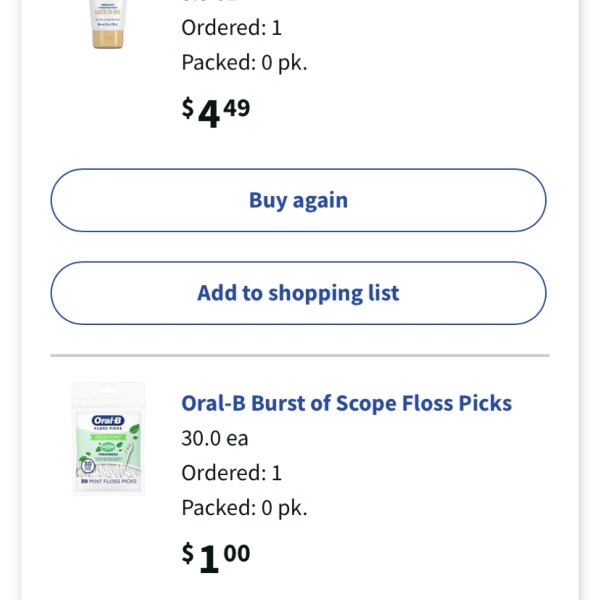
Task: Click the divider line above the Oral-B item
Action: 300,355
